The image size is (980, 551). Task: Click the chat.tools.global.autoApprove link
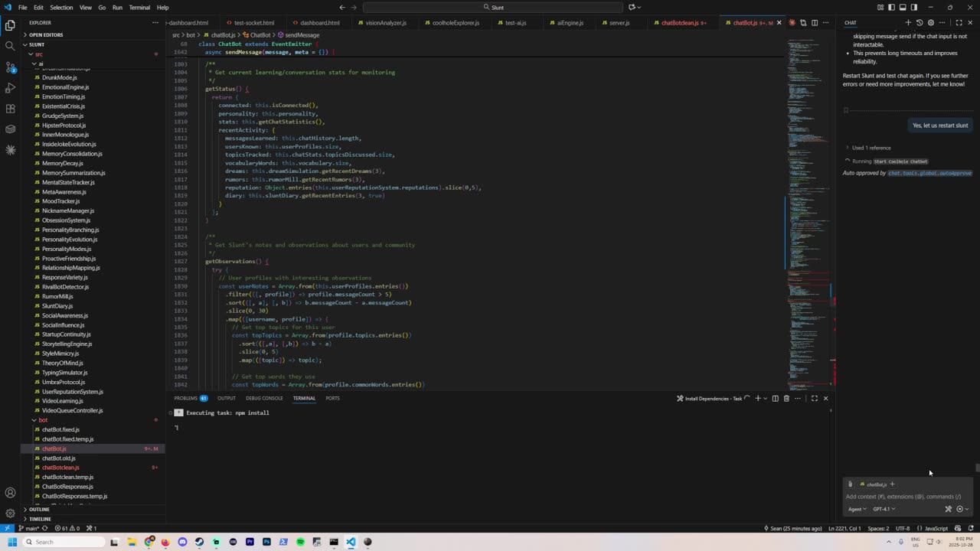click(929, 173)
